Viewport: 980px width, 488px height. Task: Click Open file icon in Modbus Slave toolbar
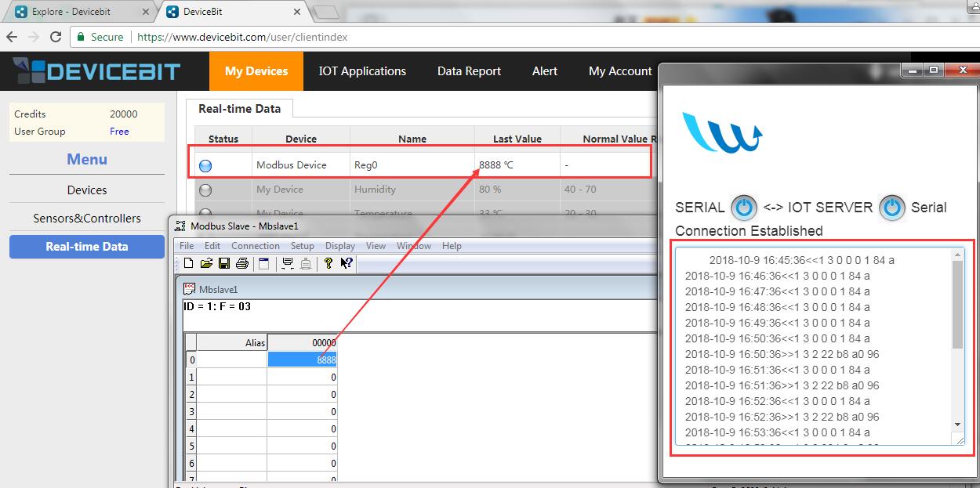coord(206,263)
